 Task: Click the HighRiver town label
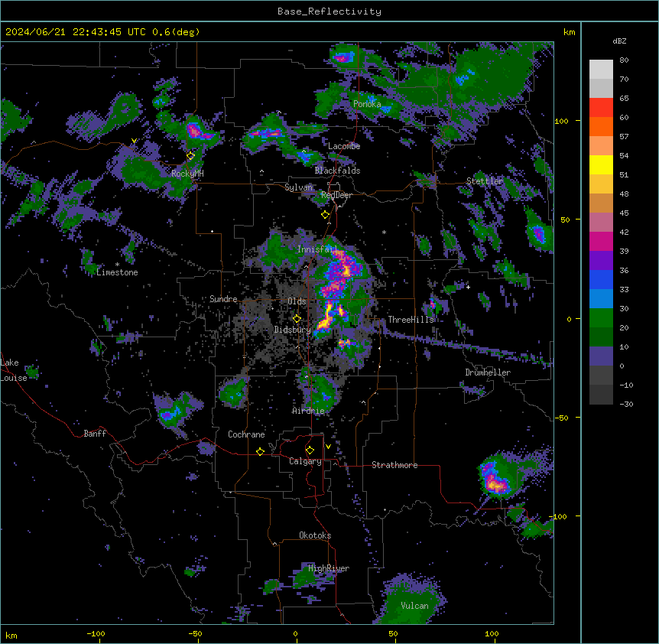[x=329, y=568]
